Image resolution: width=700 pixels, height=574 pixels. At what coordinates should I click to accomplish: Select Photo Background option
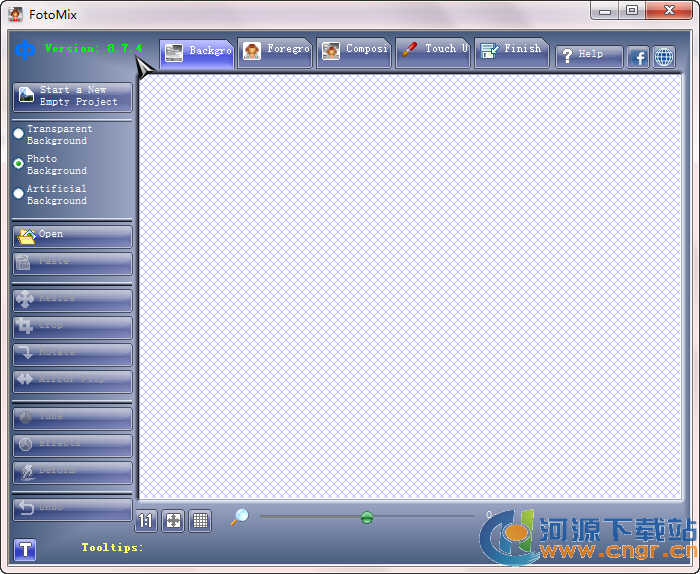pyautogui.click(x=19, y=164)
